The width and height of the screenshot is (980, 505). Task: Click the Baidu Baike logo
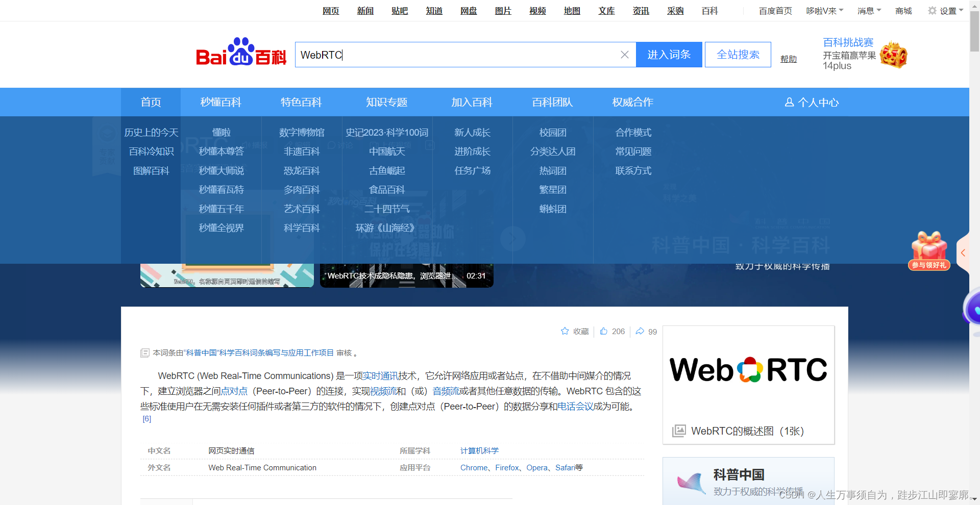click(241, 52)
